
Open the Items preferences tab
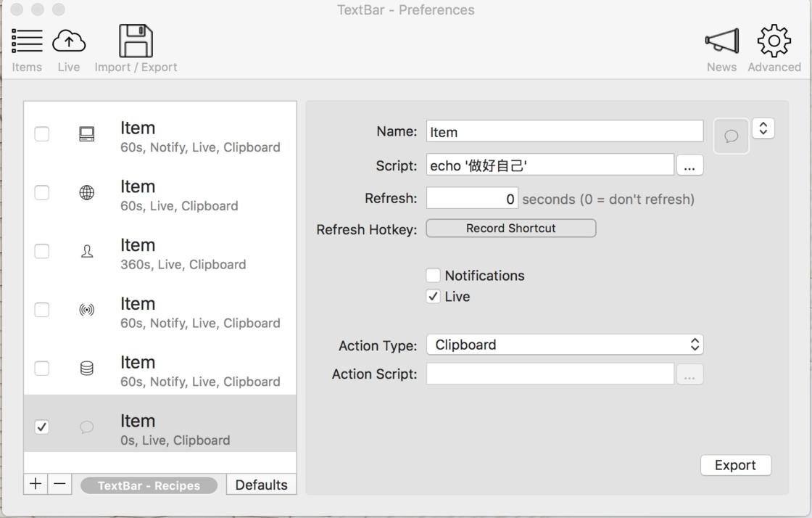point(27,49)
